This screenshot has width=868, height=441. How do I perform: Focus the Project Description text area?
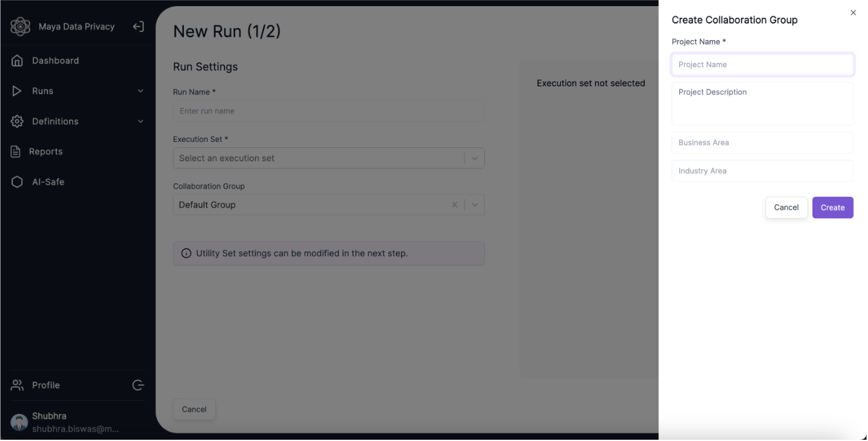click(x=762, y=104)
